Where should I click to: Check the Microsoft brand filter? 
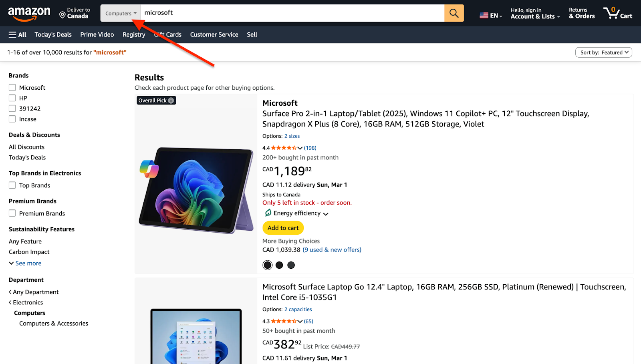pos(12,87)
